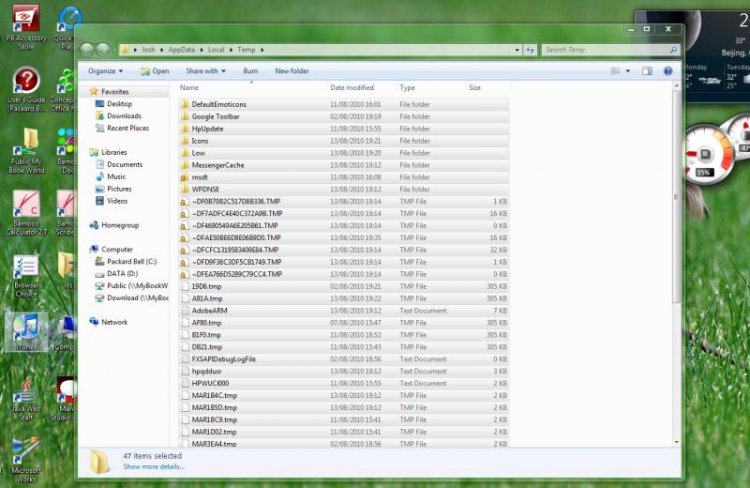The image size is (750, 488).
Task: Click Show more details link
Action: tap(153, 466)
